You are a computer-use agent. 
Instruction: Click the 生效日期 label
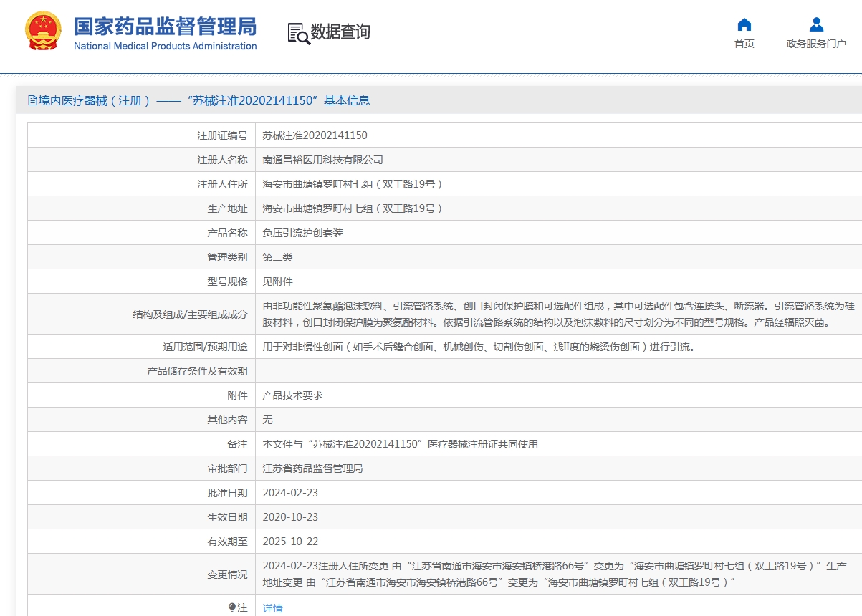[x=227, y=517]
